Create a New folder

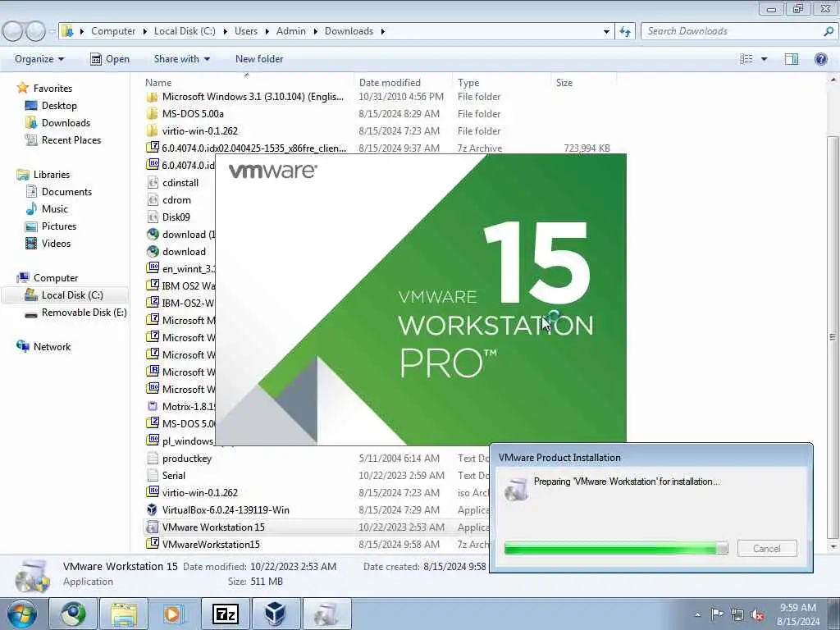259,59
